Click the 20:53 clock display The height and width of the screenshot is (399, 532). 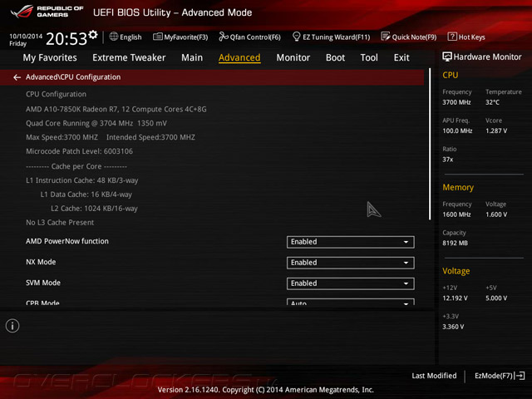[x=66, y=39]
